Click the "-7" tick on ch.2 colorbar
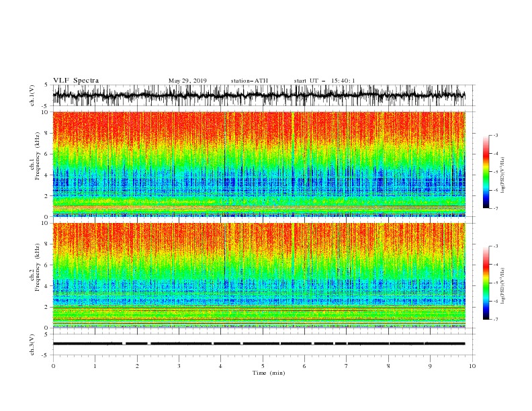The width and height of the screenshot is (532, 411). (x=496, y=320)
